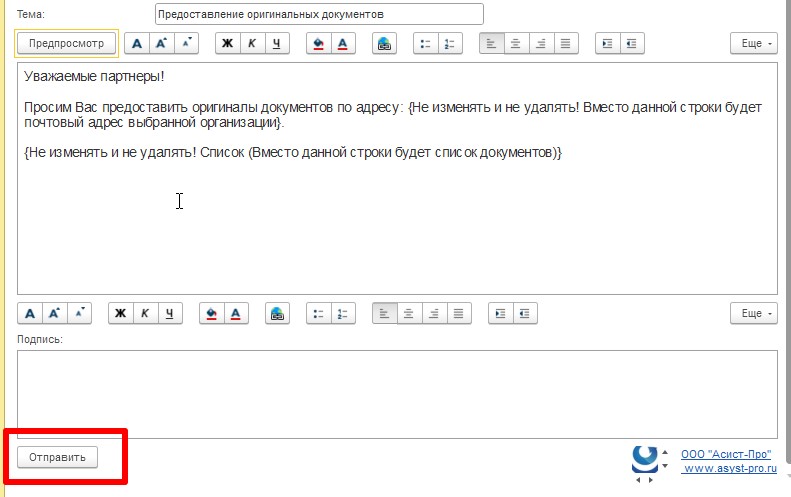Pick text color in signature toolbar
This screenshot has height=497, width=791.
point(236,313)
